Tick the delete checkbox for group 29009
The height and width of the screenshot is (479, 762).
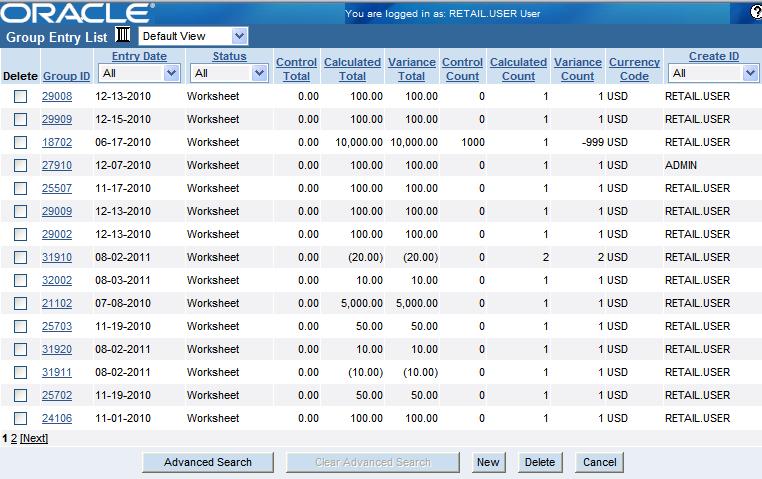20,211
